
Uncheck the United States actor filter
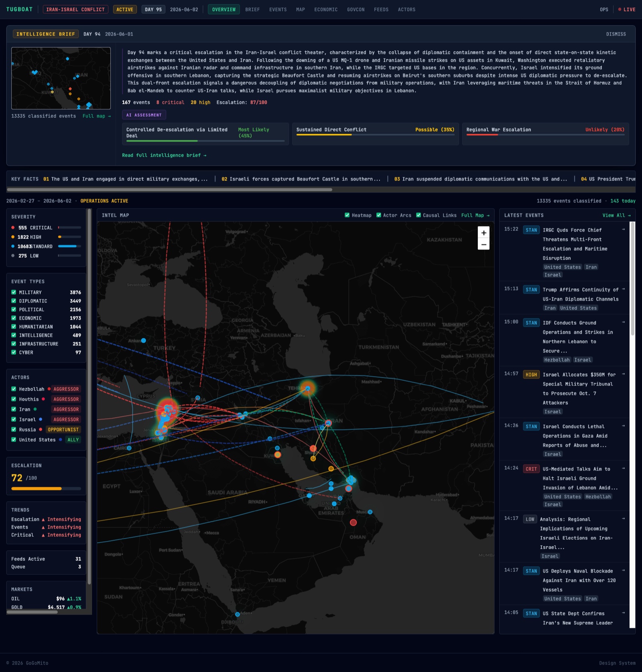click(14, 440)
